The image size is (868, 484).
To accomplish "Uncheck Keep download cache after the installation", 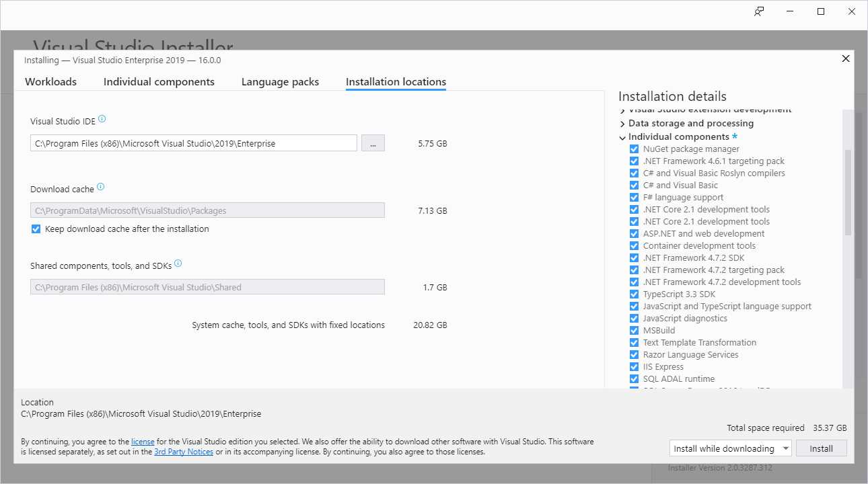I will point(36,229).
